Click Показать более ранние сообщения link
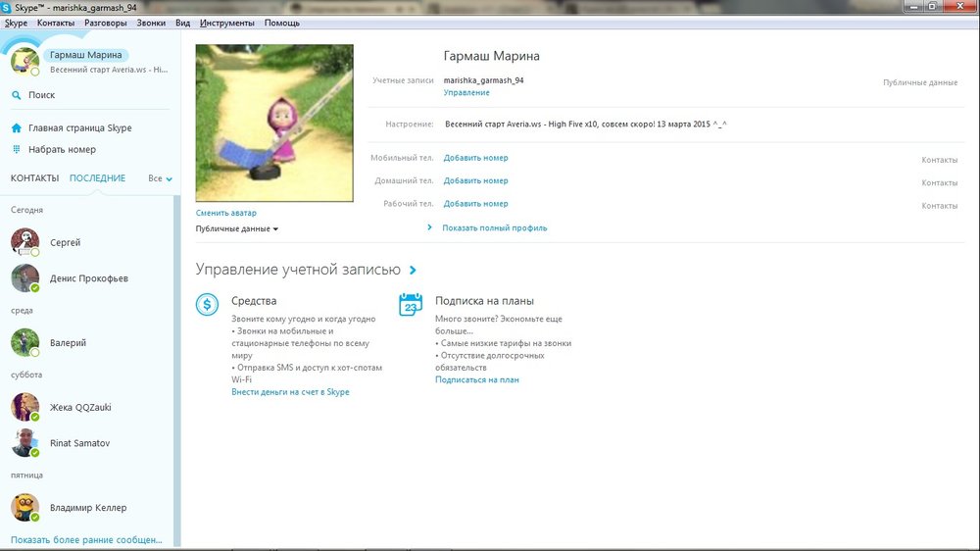980x551 pixels. tap(86, 540)
